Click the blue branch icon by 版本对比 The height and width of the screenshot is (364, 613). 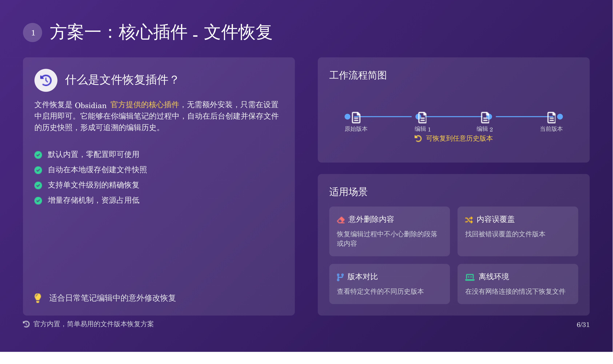tap(340, 277)
